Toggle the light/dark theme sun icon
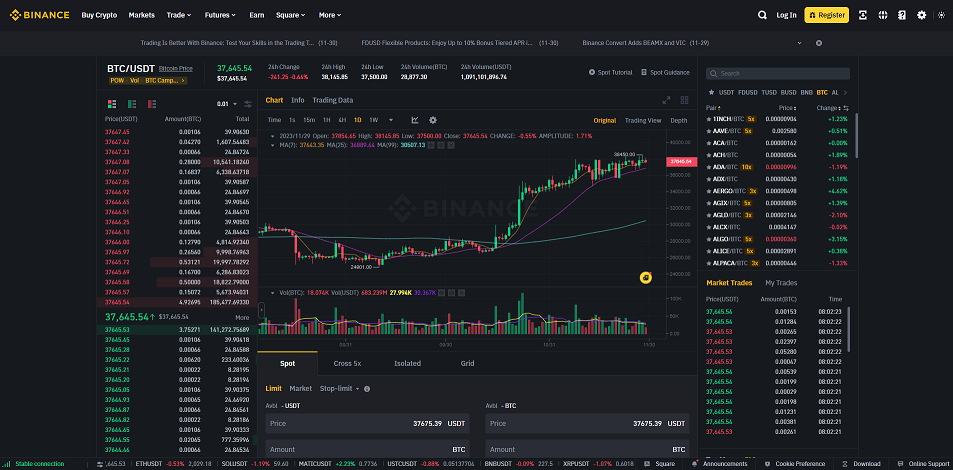The height and width of the screenshot is (470, 953). 941,15
